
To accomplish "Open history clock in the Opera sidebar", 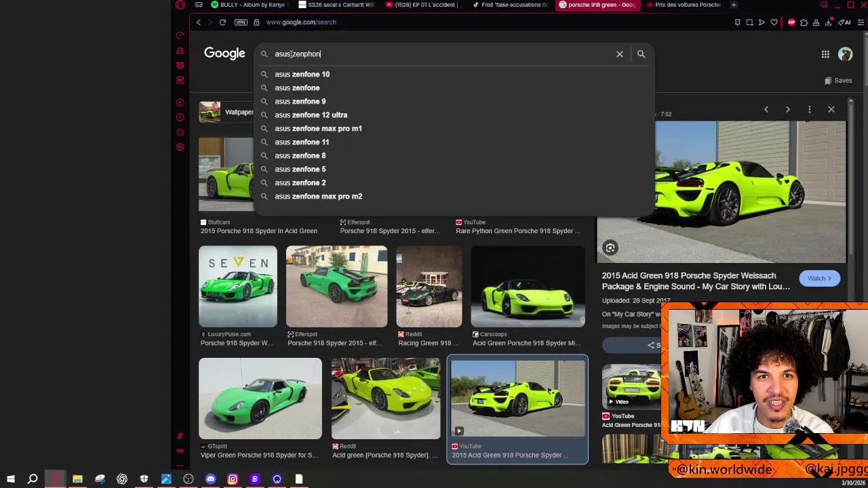I will tap(180, 117).
